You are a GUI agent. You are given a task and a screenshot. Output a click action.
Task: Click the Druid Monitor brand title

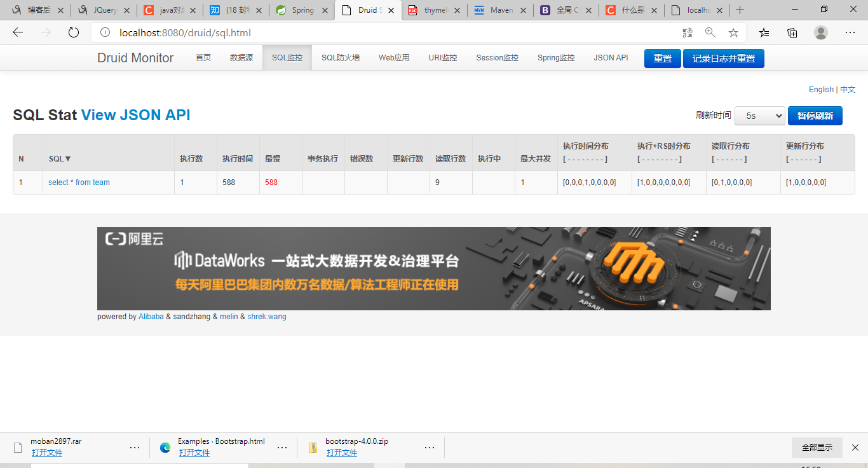point(135,58)
